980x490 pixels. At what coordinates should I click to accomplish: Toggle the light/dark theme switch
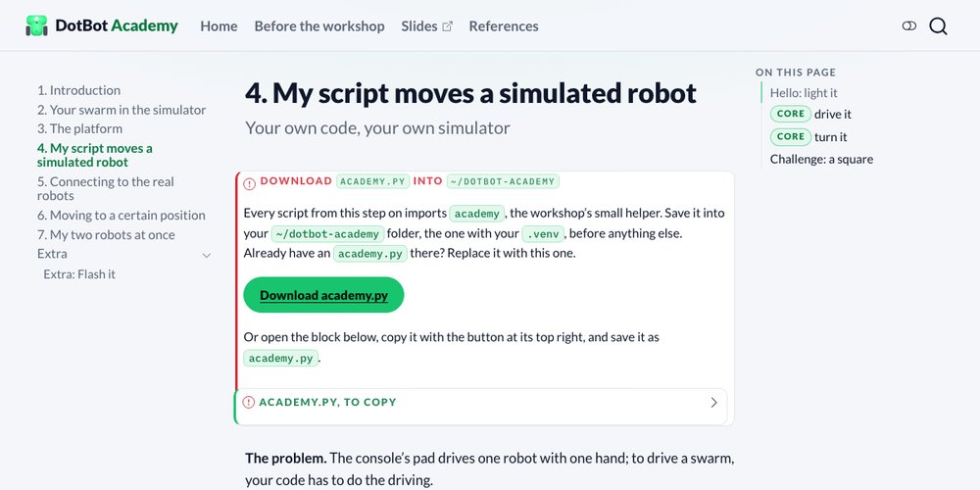click(x=908, y=25)
